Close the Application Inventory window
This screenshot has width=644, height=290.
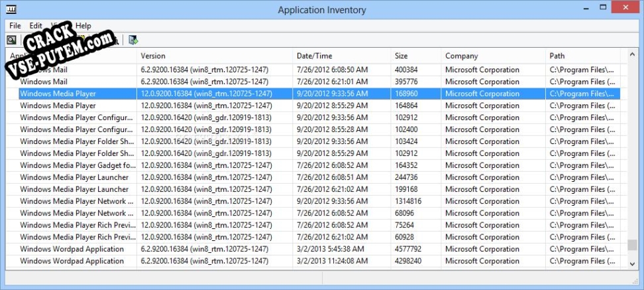tap(625, 7)
